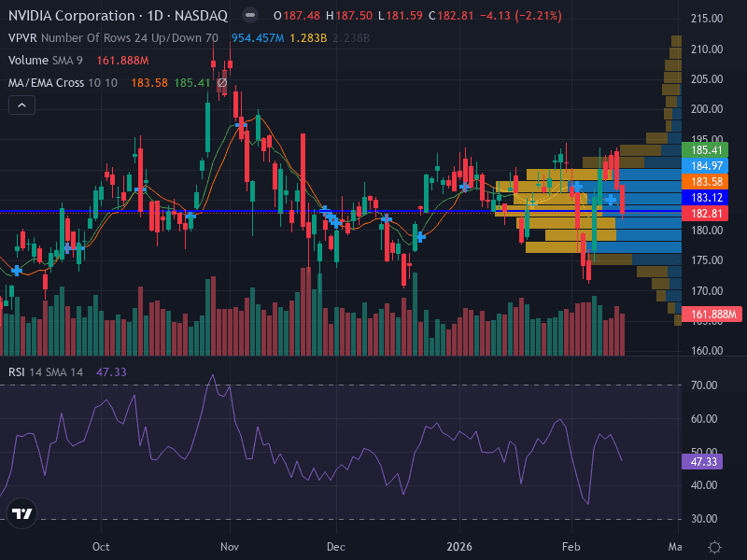The width and height of the screenshot is (747, 560).
Task: Click the empty-set icon in MA/EMA legend
Action: 222,83
